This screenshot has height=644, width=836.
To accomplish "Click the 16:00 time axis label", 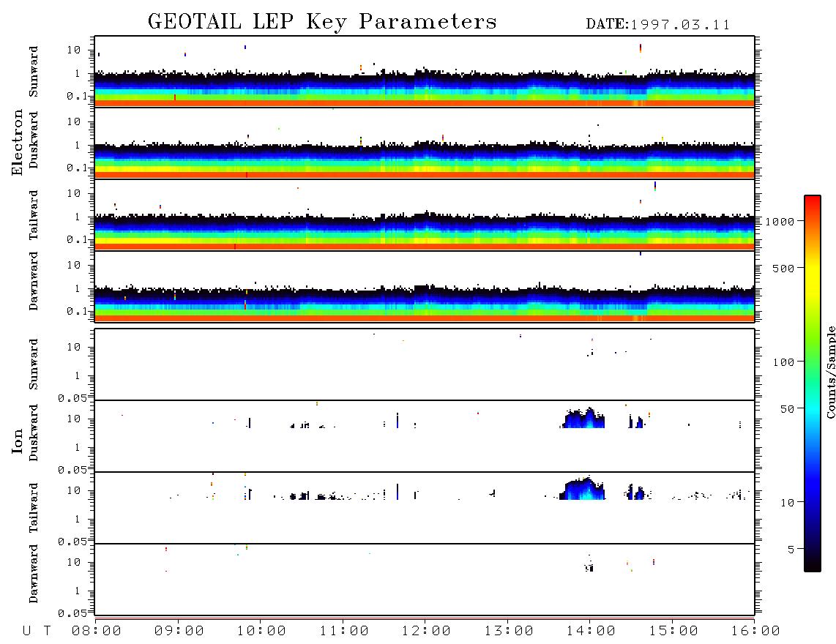I will point(755,631).
